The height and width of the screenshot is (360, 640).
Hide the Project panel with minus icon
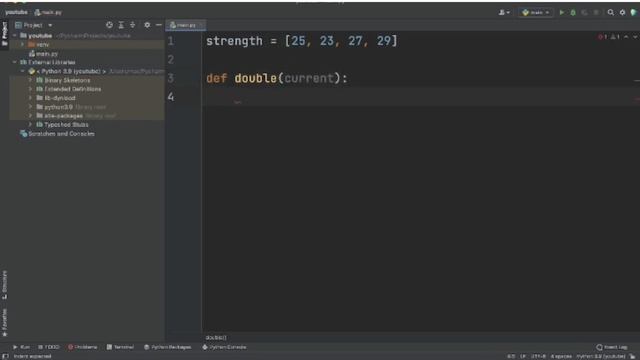coord(158,25)
